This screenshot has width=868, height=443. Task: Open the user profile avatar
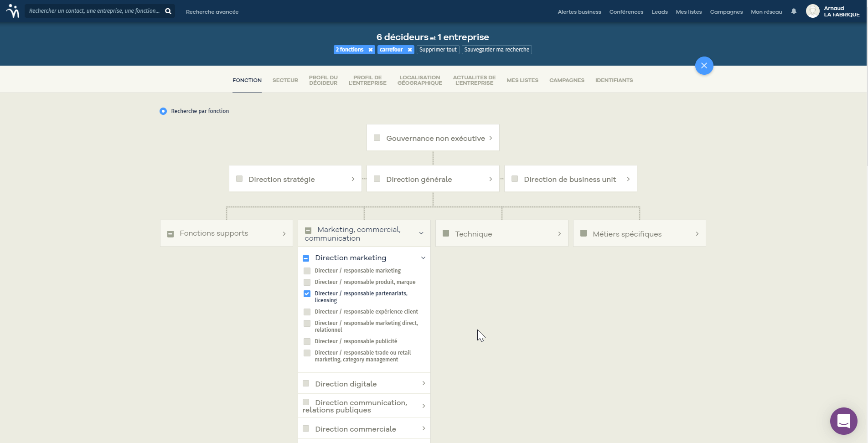tap(812, 11)
